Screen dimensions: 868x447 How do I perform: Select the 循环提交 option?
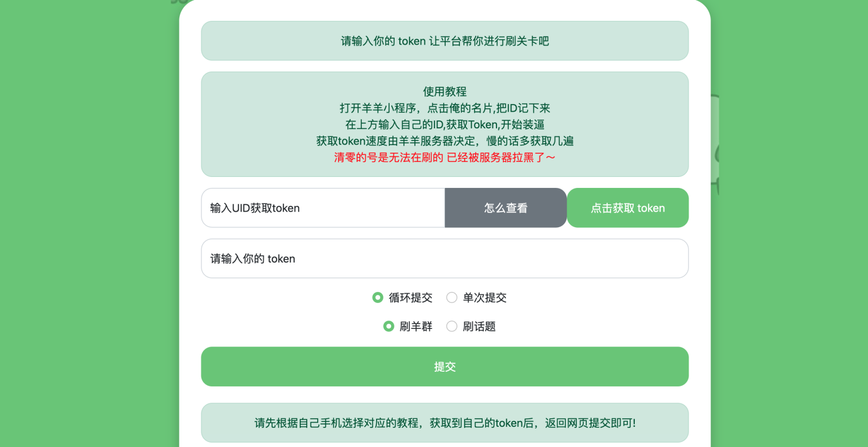(x=378, y=297)
